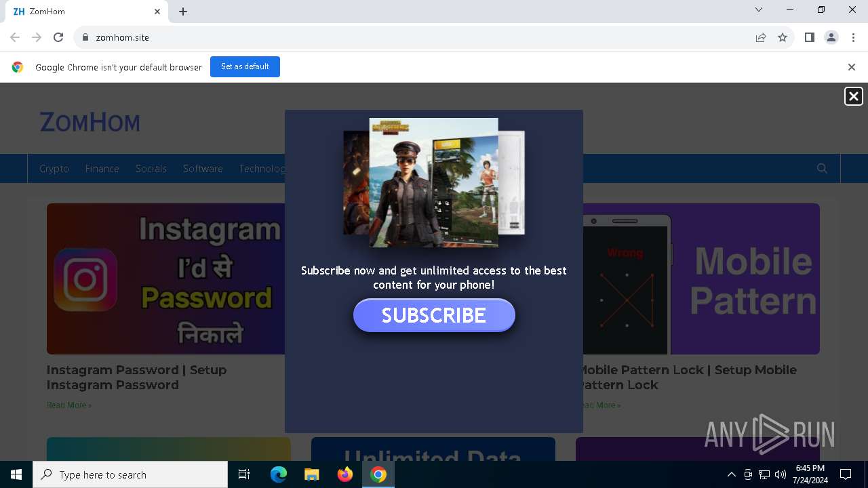Open the site search magnifier icon
The width and height of the screenshot is (868, 488).
822,168
